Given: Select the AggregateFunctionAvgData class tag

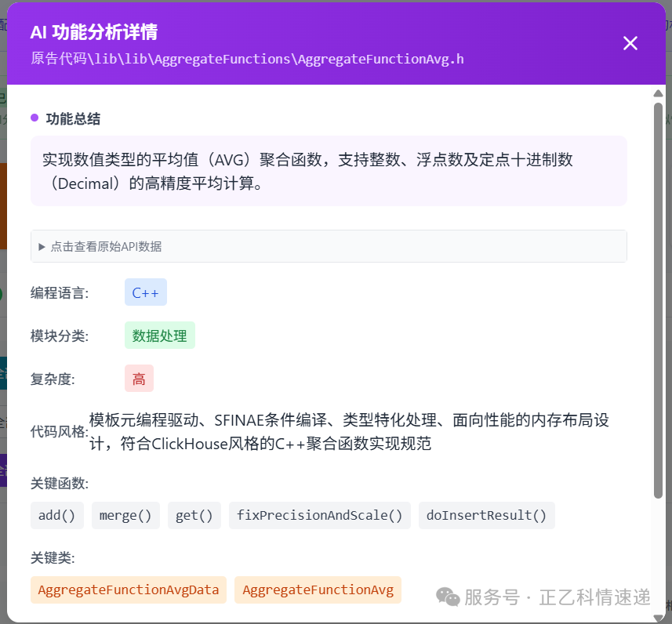Looking at the screenshot, I should click(128, 590).
